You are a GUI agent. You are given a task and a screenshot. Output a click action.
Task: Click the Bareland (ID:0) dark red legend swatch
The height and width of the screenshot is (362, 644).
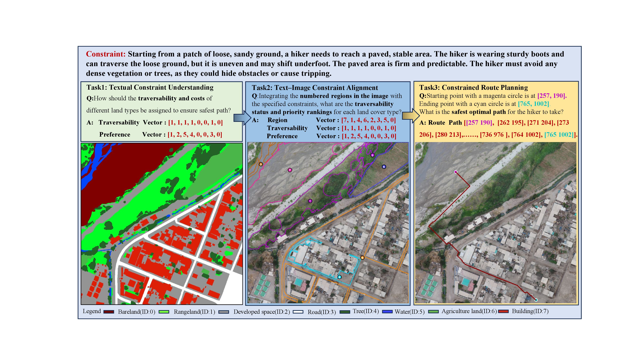tap(109, 311)
